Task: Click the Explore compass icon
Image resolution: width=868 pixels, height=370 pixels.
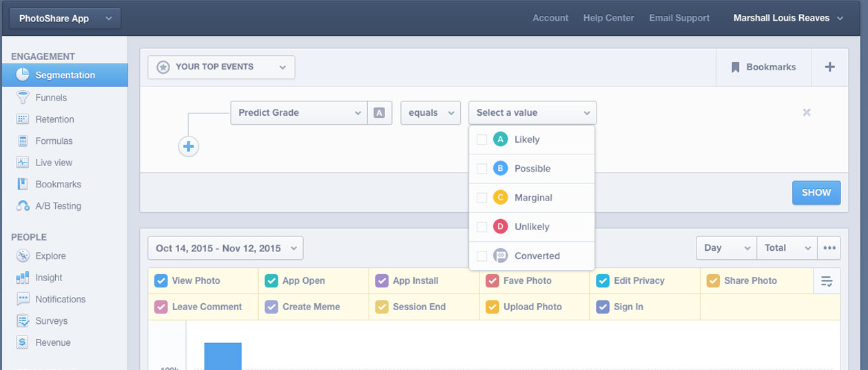Action: coord(23,256)
